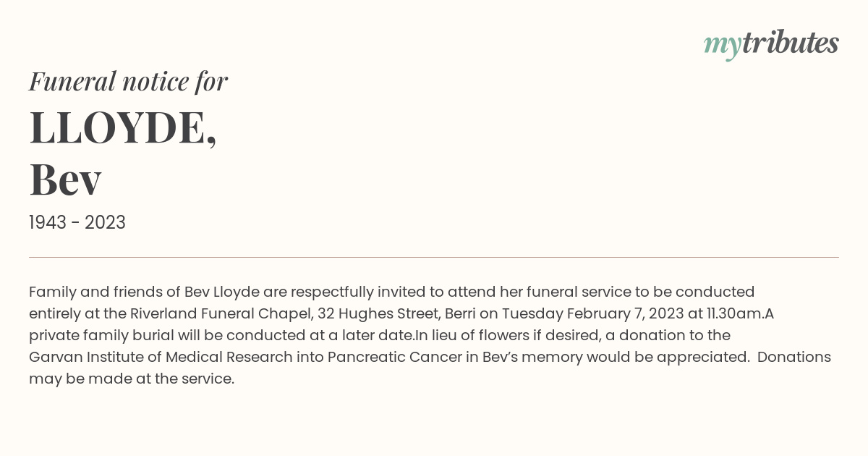
Task: Click the green 'my' in the logo
Action: coord(723,46)
